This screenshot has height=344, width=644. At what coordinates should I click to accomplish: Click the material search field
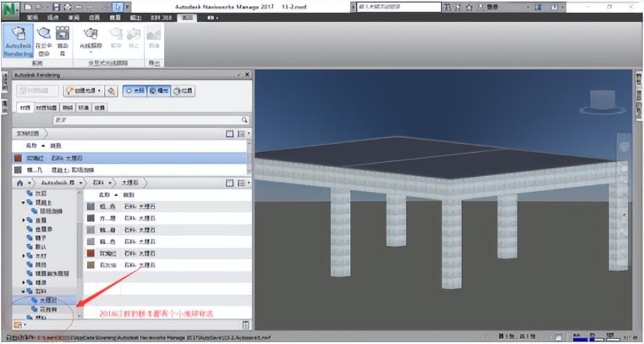151,120
